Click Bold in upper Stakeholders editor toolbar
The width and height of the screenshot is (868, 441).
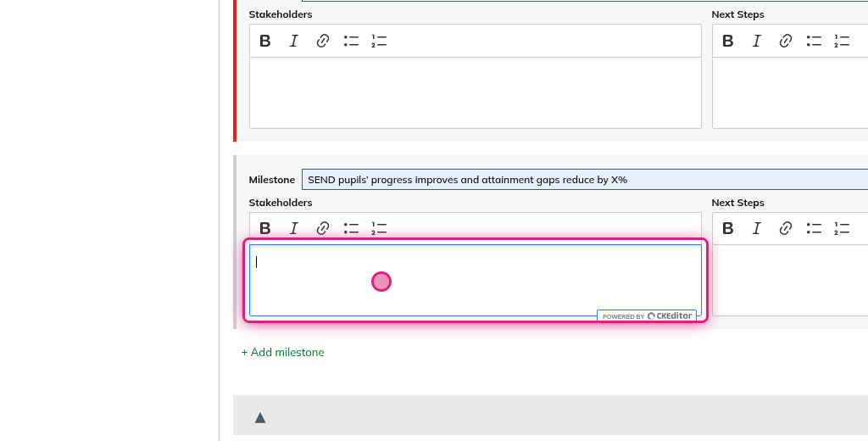coord(265,41)
